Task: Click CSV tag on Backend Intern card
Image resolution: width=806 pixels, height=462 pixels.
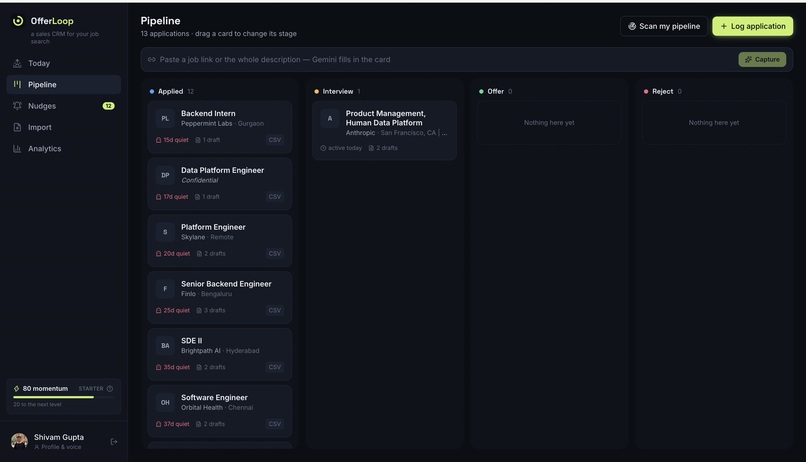Action: tap(274, 140)
